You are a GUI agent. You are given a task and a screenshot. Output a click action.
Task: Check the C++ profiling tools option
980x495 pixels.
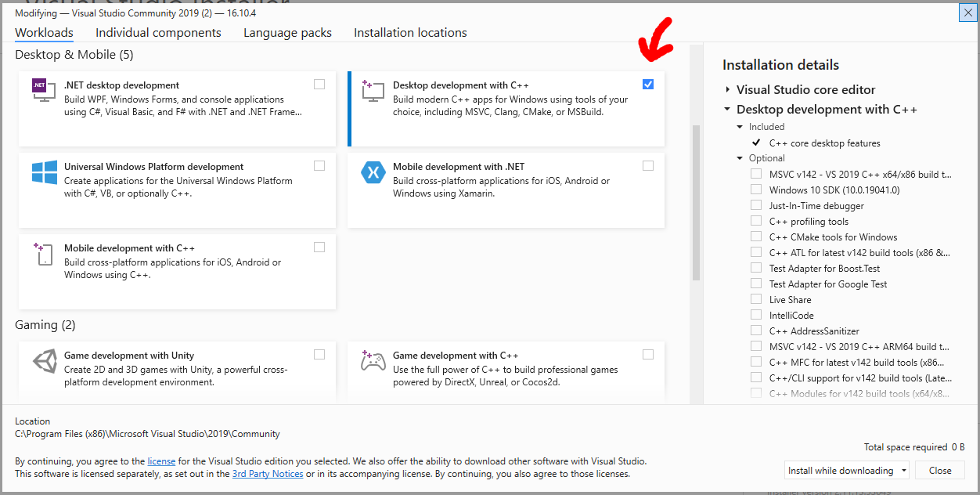(x=756, y=221)
